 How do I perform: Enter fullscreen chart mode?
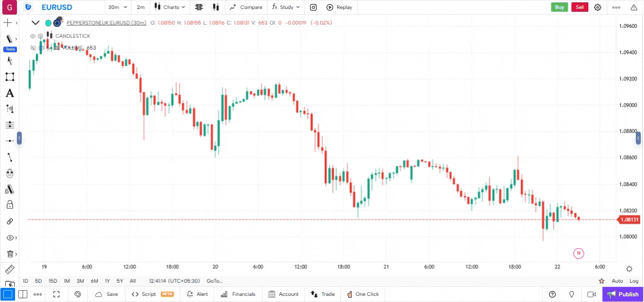tap(56, 294)
